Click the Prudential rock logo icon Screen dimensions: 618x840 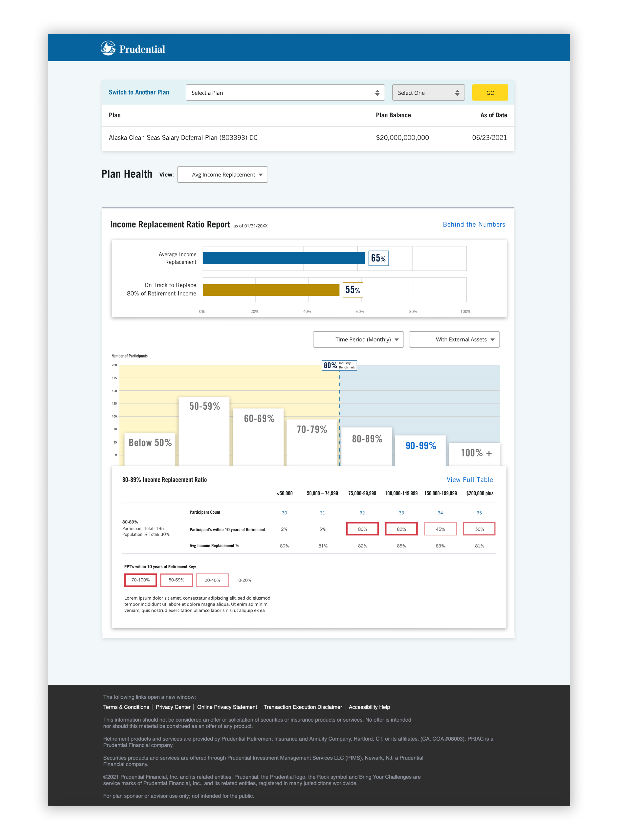pyautogui.click(x=108, y=48)
